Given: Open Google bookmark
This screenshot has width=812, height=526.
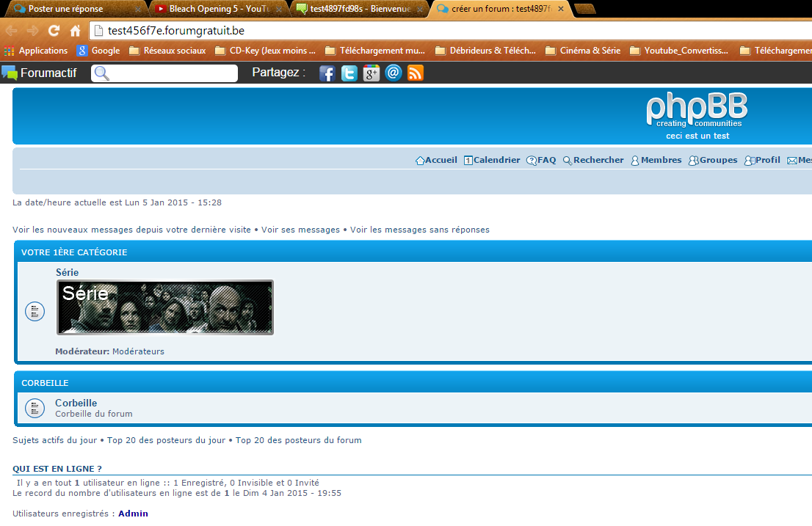Looking at the screenshot, I should click(98, 51).
